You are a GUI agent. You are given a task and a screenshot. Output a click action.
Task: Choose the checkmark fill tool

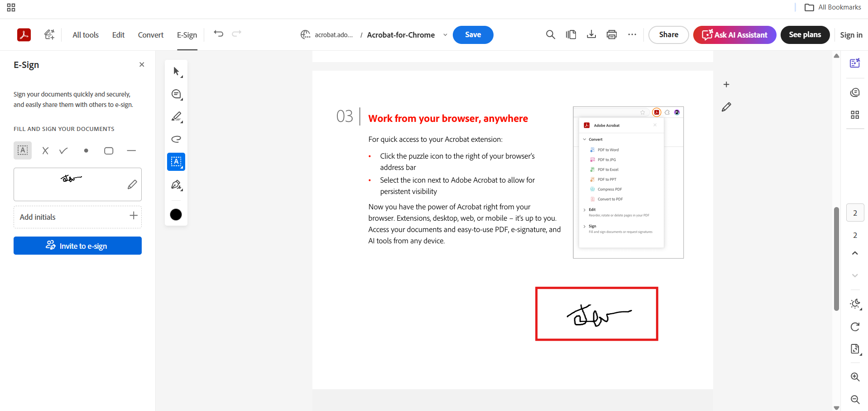click(63, 151)
